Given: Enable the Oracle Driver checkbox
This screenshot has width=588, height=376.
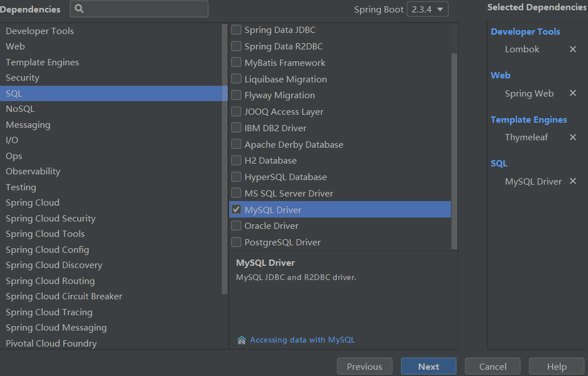Looking at the screenshot, I should click(236, 225).
